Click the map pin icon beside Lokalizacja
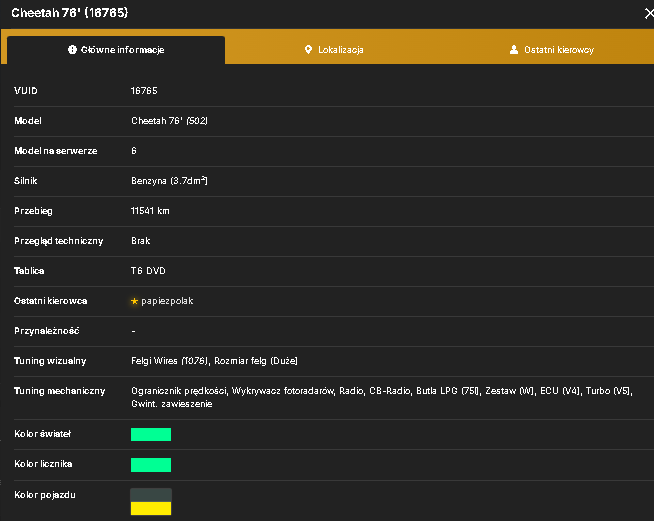This screenshot has width=654, height=521. pos(308,50)
